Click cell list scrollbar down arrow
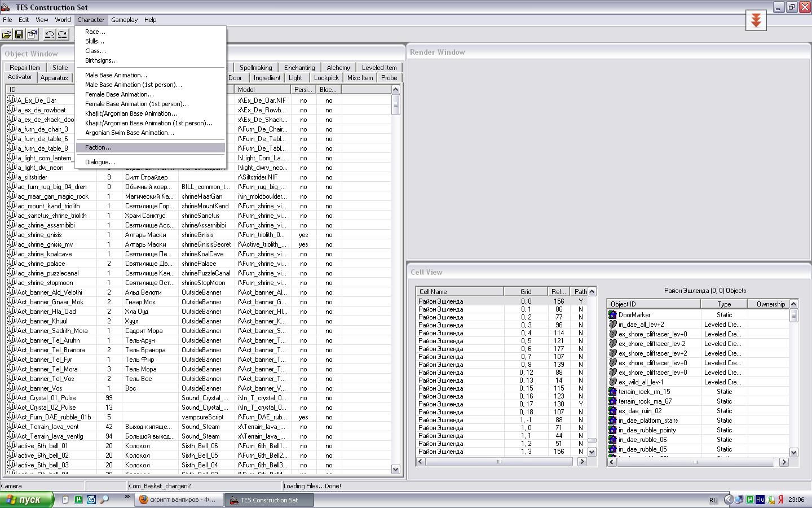This screenshot has height=508, width=812. 592,452
